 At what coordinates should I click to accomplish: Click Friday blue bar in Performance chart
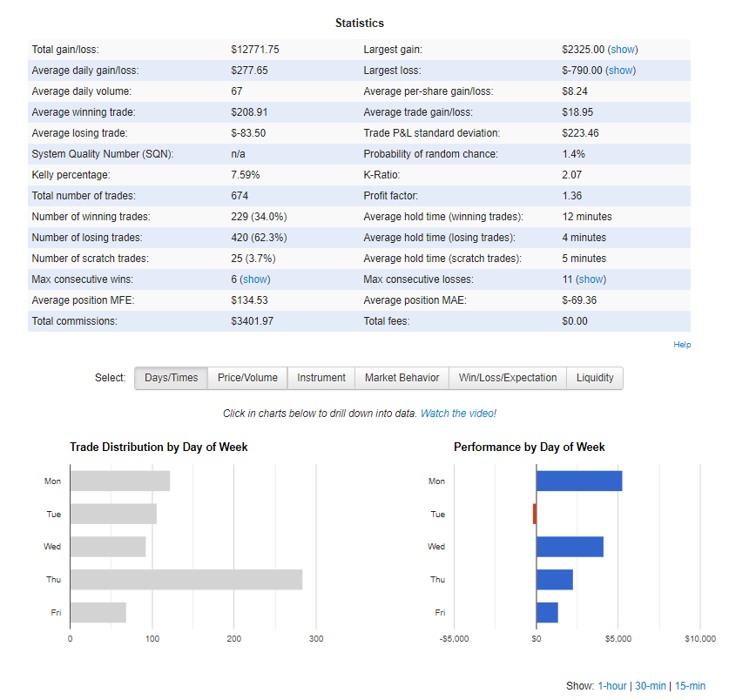[547, 613]
